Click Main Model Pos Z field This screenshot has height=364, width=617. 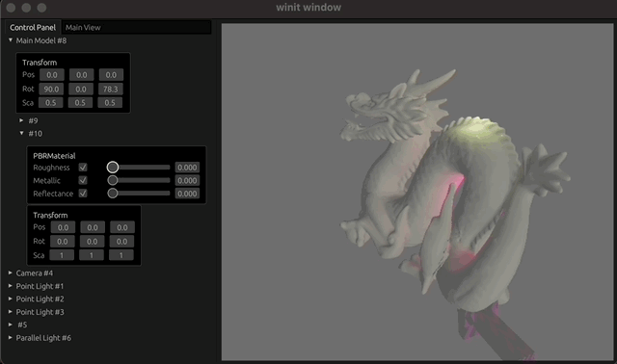112,75
